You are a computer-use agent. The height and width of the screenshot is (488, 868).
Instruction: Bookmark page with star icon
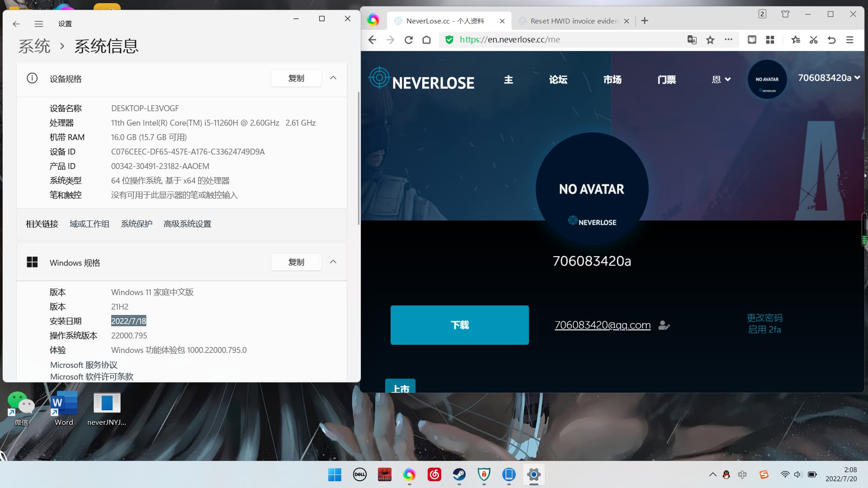coord(710,40)
